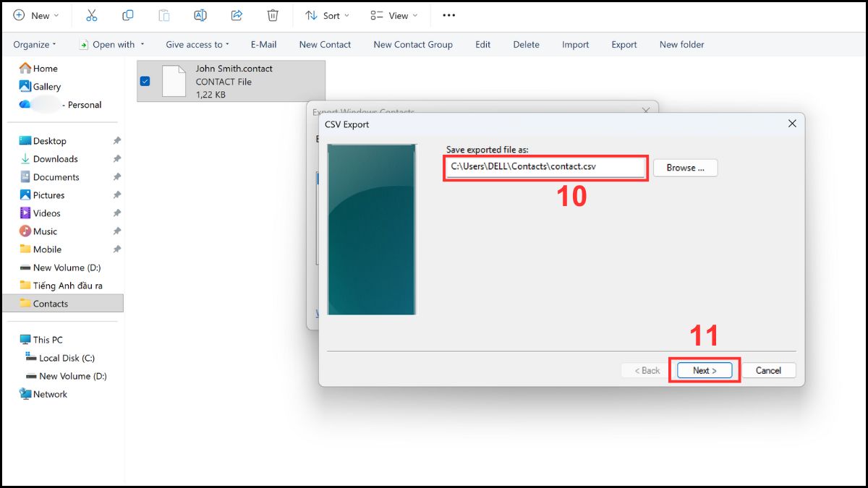Open the See more ellipsis menu
The image size is (868, 488).
[448, 14]
